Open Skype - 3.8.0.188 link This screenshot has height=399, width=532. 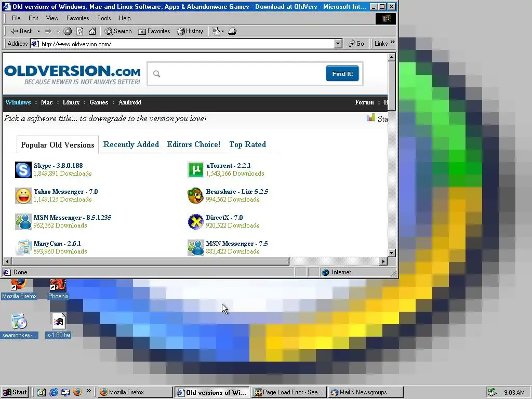coord(58,166)
